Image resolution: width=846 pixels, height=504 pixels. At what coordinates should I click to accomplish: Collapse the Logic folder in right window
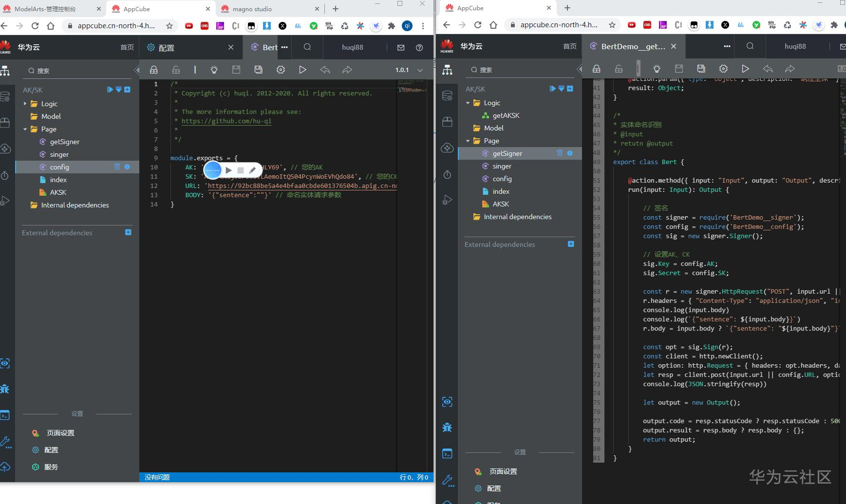[468, 103]
